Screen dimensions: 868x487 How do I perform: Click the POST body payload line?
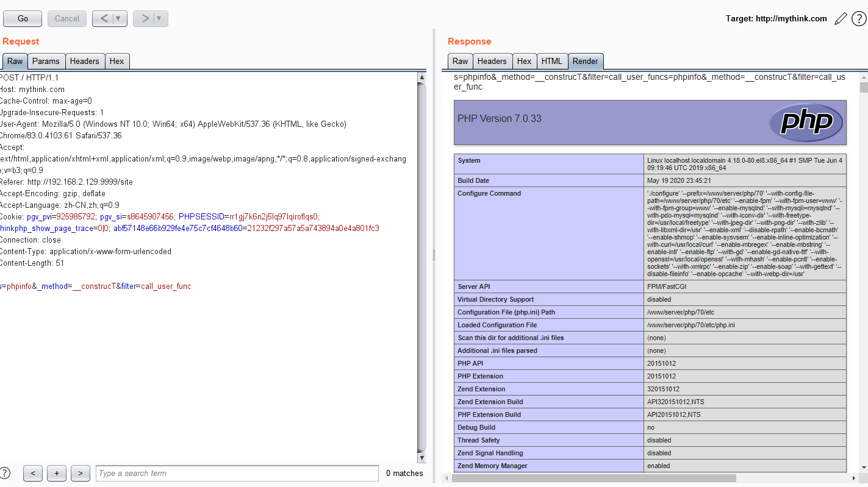tap(96, 286)
